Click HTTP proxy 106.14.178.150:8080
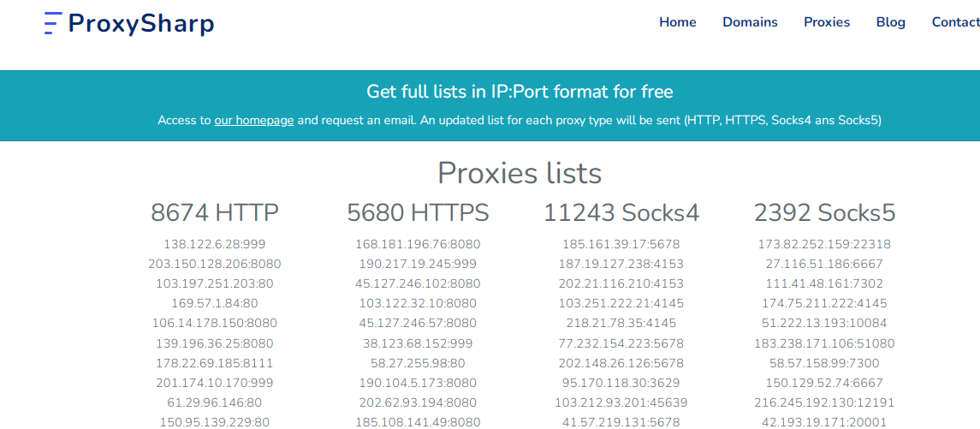This screenshot has width=980, height=429. coord(214,324)
